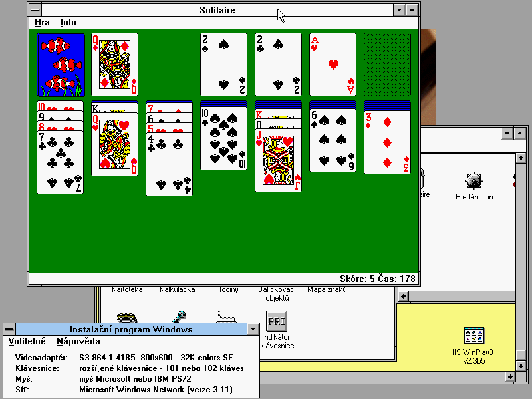Select the 2 of spades foundation card
532x399 pixels.
(223, 65)
